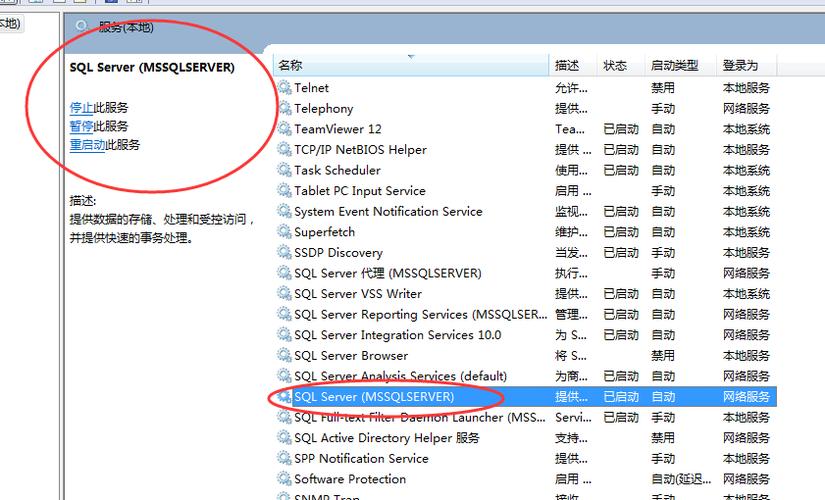This screenshot has height=500, width=825.
Task: Click 禁用 startup type in Telnet row
Action: [x=663, y=88]
